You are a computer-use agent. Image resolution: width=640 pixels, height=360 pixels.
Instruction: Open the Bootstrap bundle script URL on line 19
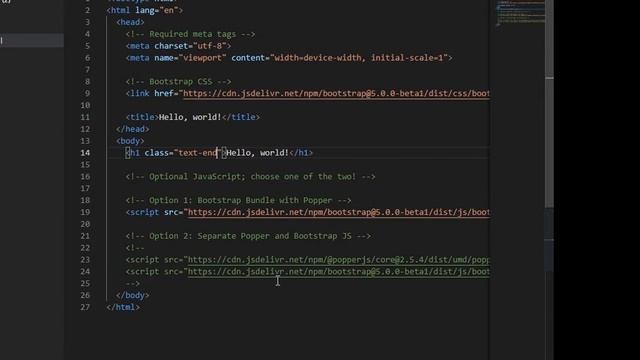click(338, 212)
